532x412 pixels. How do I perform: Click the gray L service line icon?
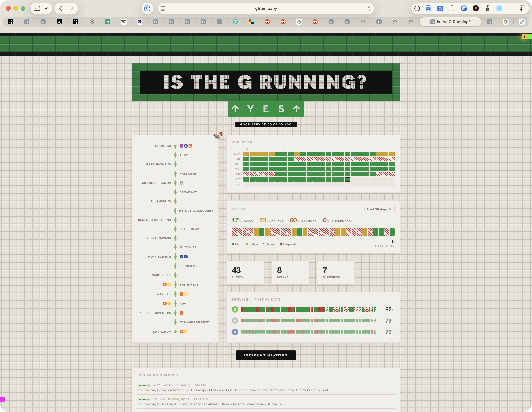pos(235,321)
